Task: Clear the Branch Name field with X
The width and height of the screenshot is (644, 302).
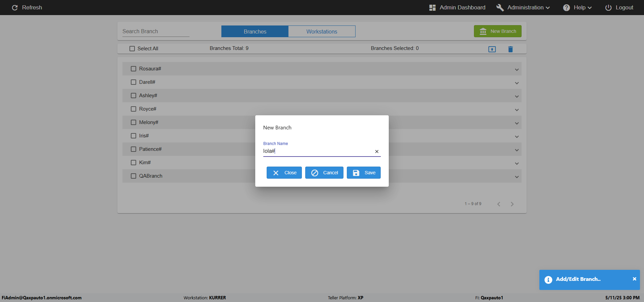Action: [377, 152]
